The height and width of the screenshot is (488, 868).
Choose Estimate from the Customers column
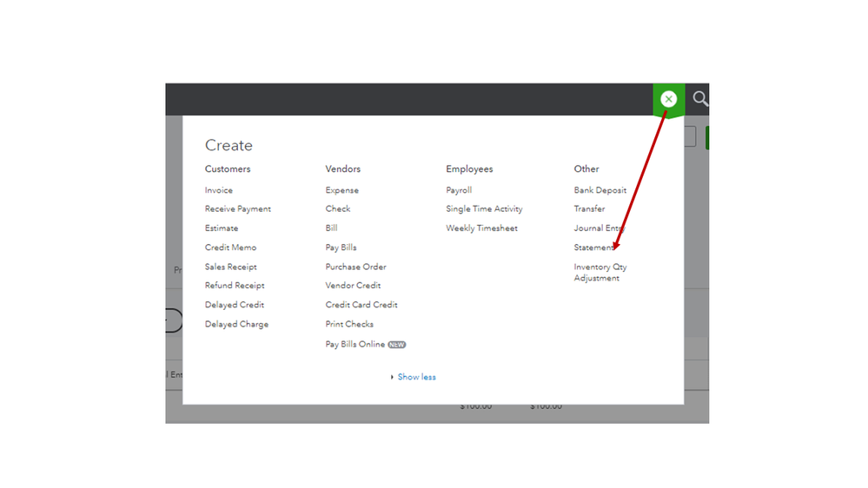pos(222,228)
